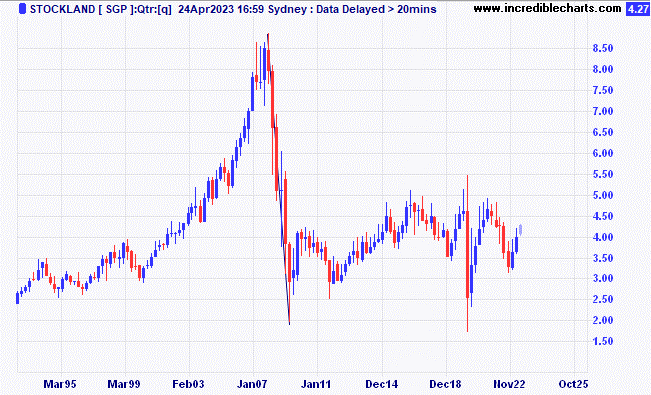
Task: Click the 4.00 price axis label
Action: click(x=603, y=237)
